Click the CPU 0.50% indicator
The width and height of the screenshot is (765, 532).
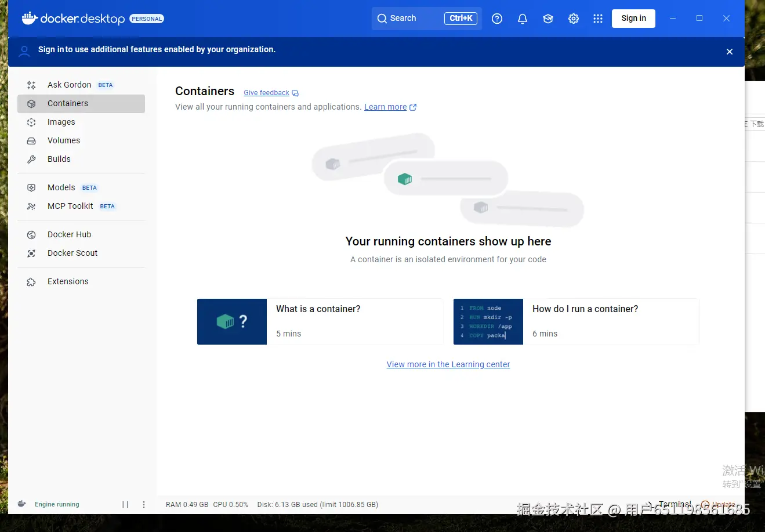[x=231, y=505]
